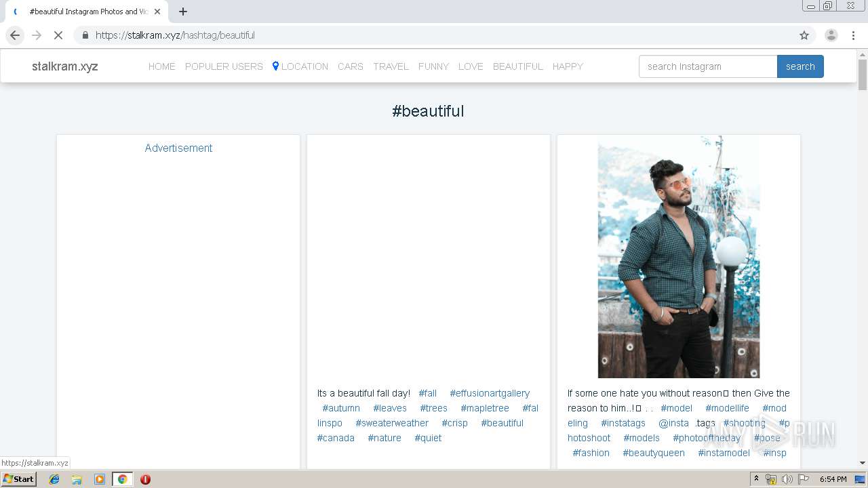Show hidden system tray icons

click(x=756, y=479)
